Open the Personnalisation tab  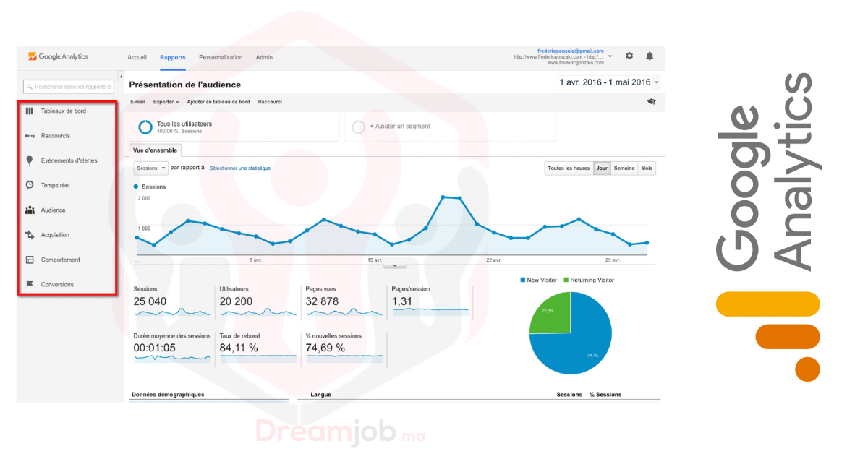221,57
